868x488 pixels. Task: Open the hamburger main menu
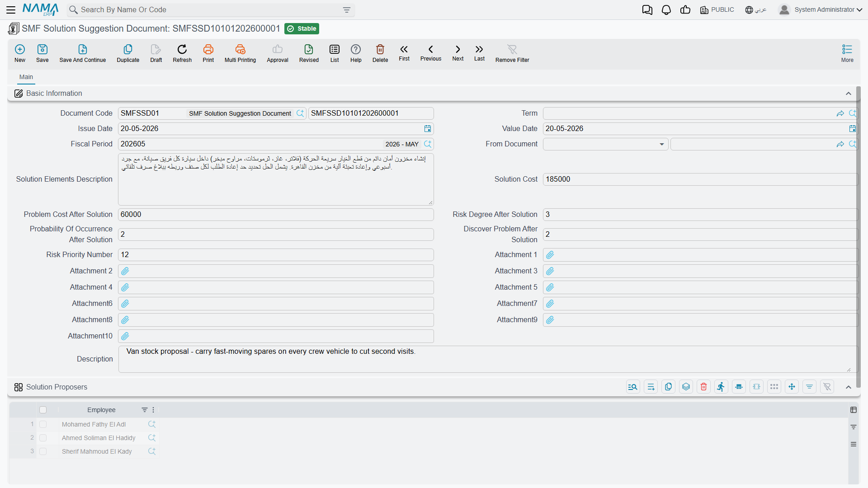[11, 9]
